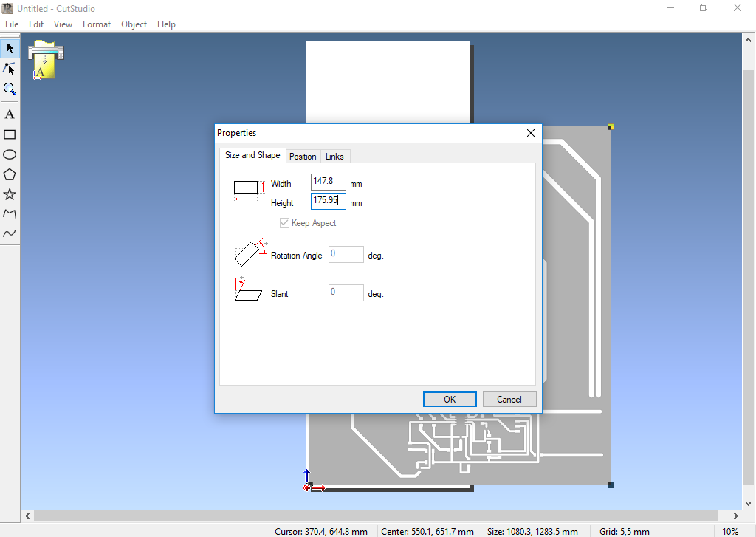
Task: Click the horizontal scrollbar thumb
Action: coord(376,516)
